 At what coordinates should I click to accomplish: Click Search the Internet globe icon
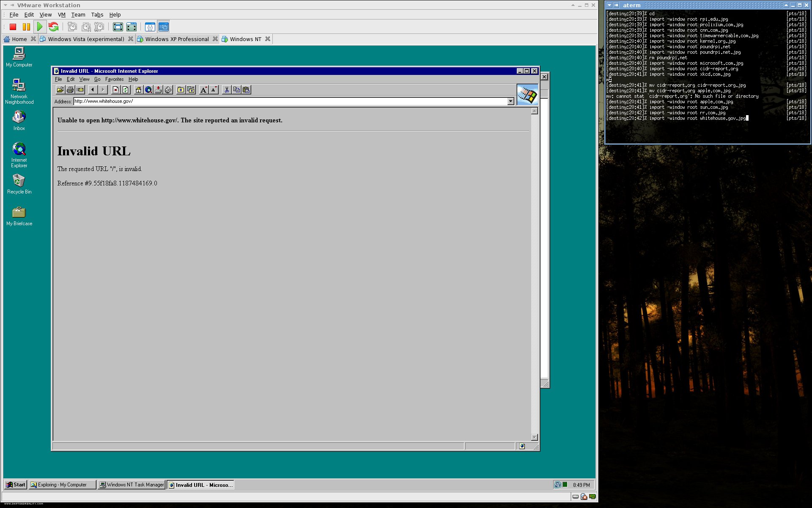pos(148,90)
